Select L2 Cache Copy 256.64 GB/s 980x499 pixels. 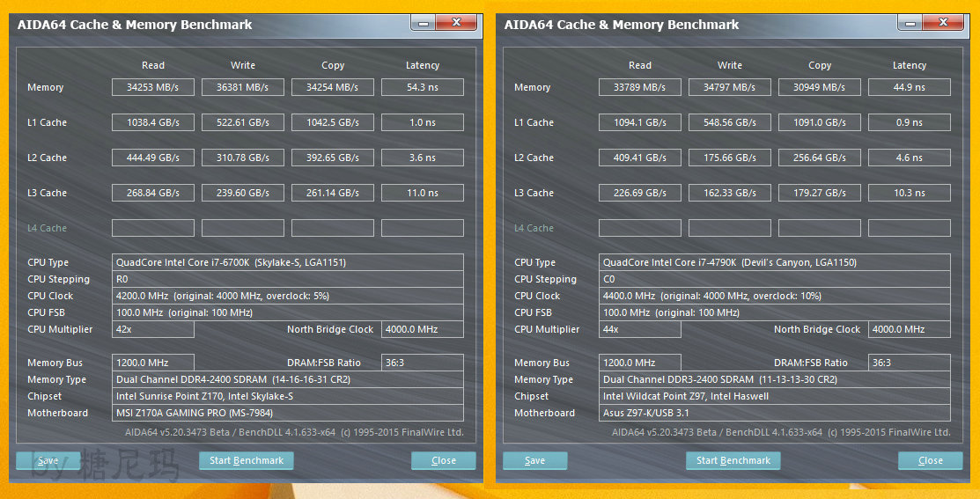pyautogui.click(x=820, y=158)
